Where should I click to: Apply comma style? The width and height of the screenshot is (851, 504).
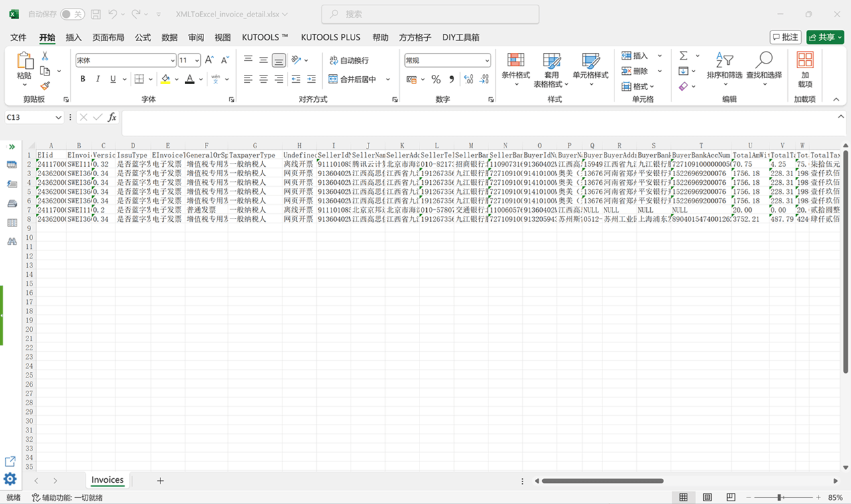pyautogui.click(x=451, y=79)
